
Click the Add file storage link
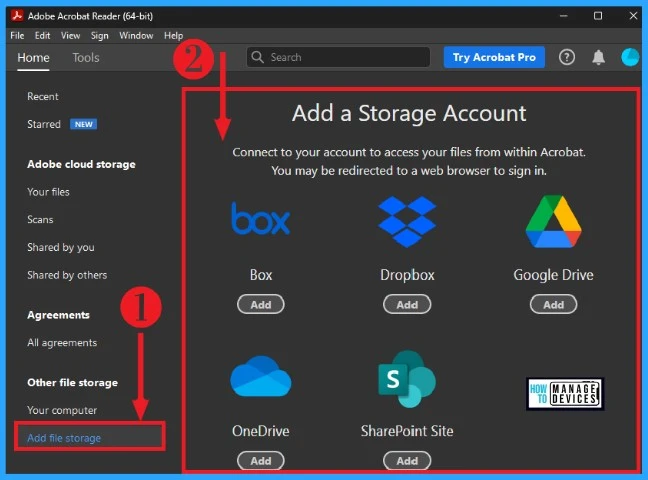pyautogui.click(x=64, y=438)
